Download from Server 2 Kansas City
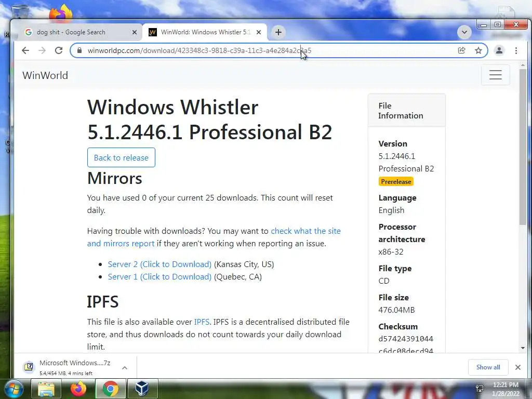 tap(159, 264)
